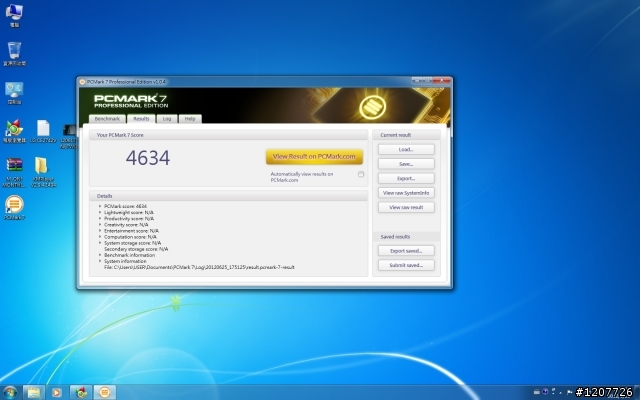This screenshot has width=640, height=400.
Task: Open the Recycle Bin desktop icon
Action: tap(14, 53)
